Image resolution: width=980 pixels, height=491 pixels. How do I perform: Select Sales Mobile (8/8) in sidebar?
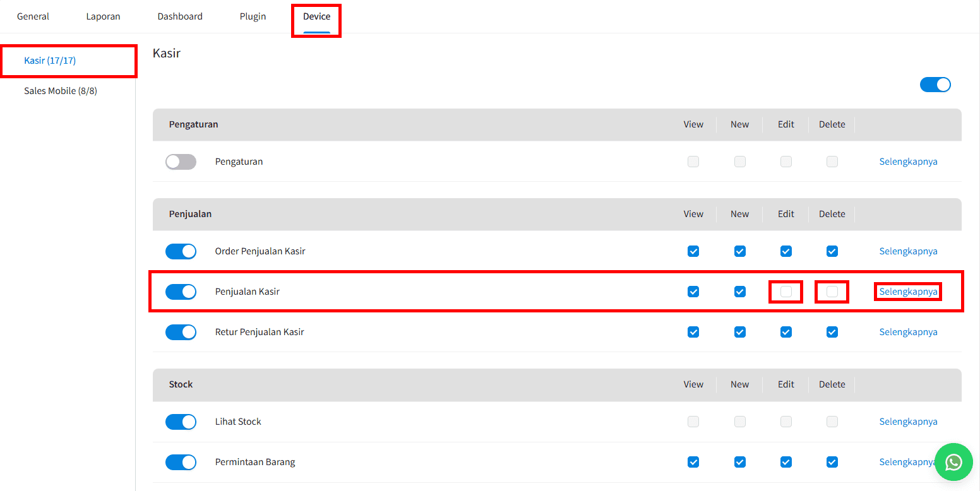[61, 91]
